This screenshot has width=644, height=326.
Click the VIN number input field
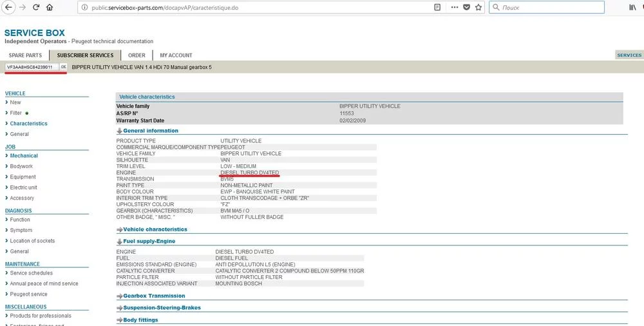coord(31,67)
